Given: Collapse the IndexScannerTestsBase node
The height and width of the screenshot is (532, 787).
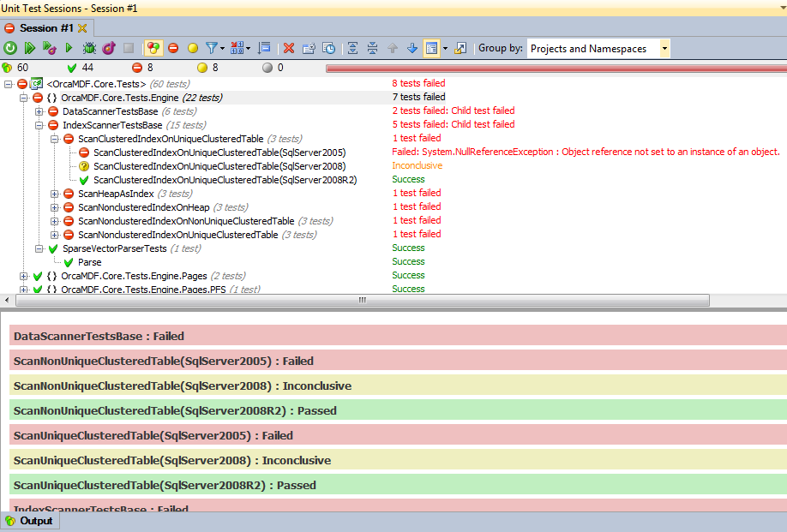Looking at the screenshot, I should (x=39, y=125).
